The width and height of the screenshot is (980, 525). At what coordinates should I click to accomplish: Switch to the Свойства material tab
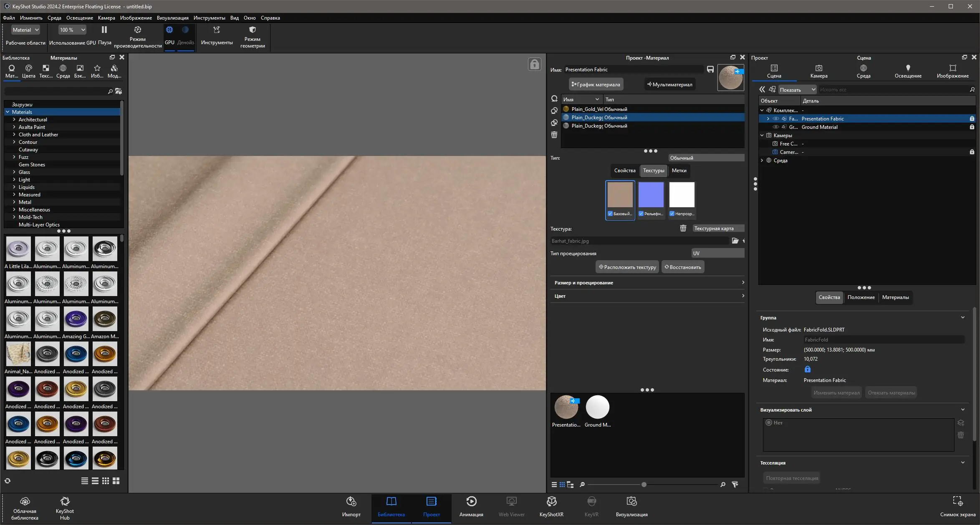point(624,171)
